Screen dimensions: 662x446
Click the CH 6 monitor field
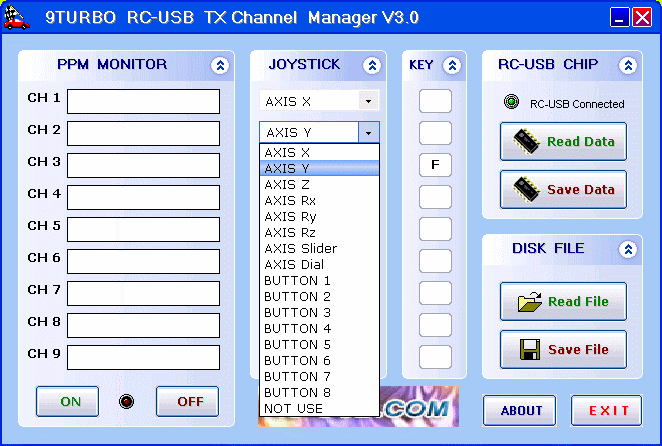[144, 261]
